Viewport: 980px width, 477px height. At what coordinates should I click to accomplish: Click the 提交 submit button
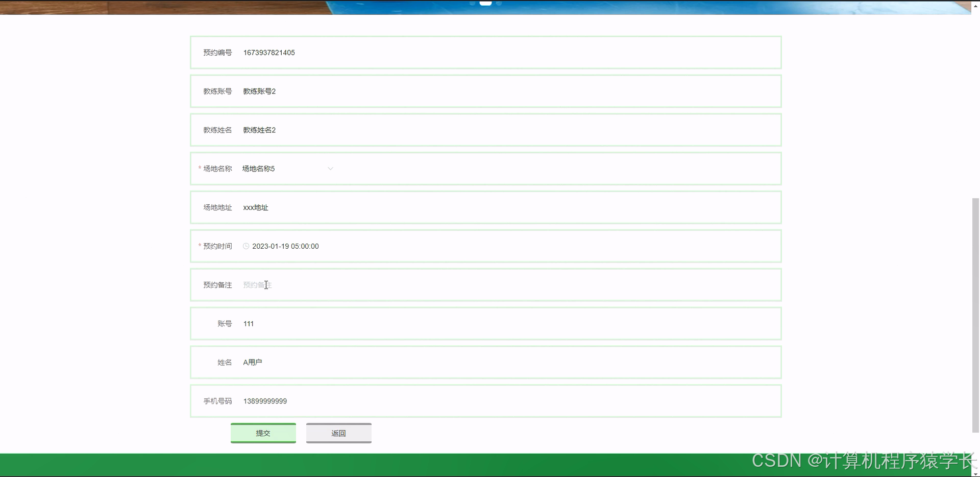tap(263, 433)
